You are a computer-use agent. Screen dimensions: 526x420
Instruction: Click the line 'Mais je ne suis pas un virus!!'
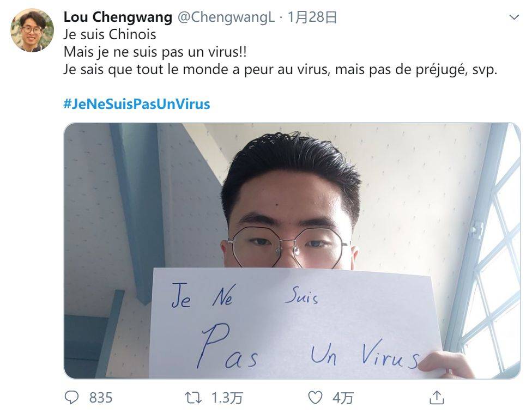pyautogui.click(x=155, y=52)
